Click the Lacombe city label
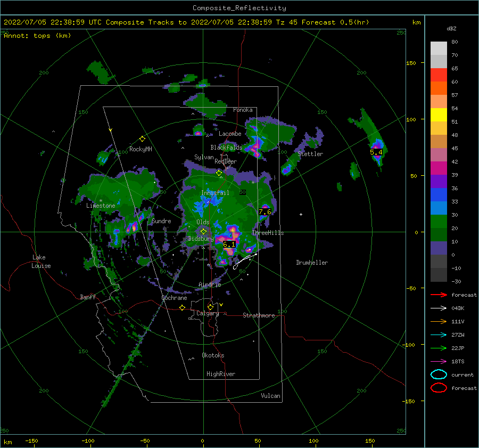Viewport: 479px width, 448px height. tap(230, 134)
